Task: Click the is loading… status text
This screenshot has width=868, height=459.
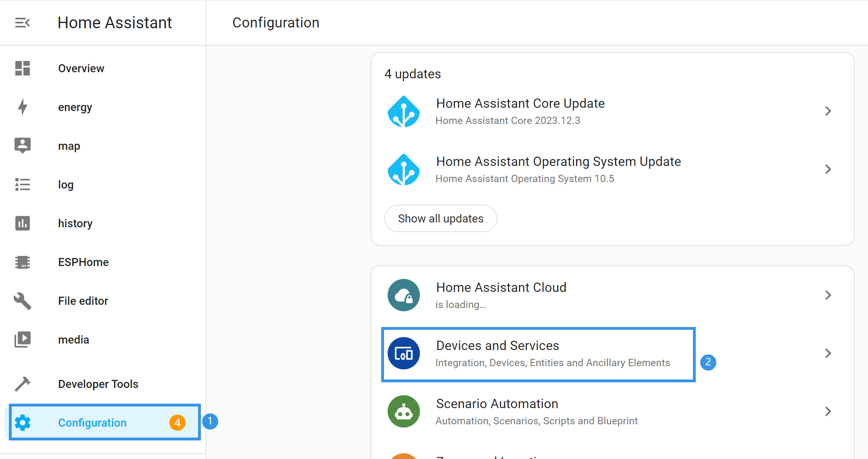Action: tap(461, 304)
